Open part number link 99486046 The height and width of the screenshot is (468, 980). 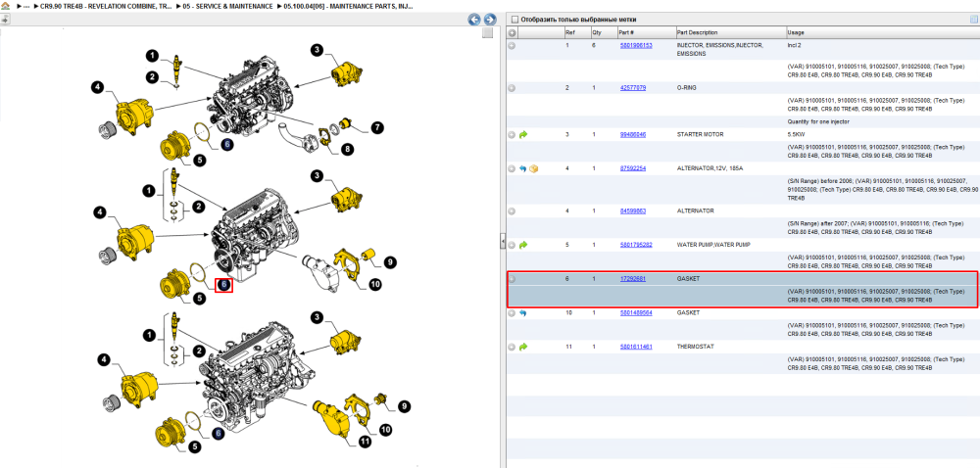click(x=632, y=135)
